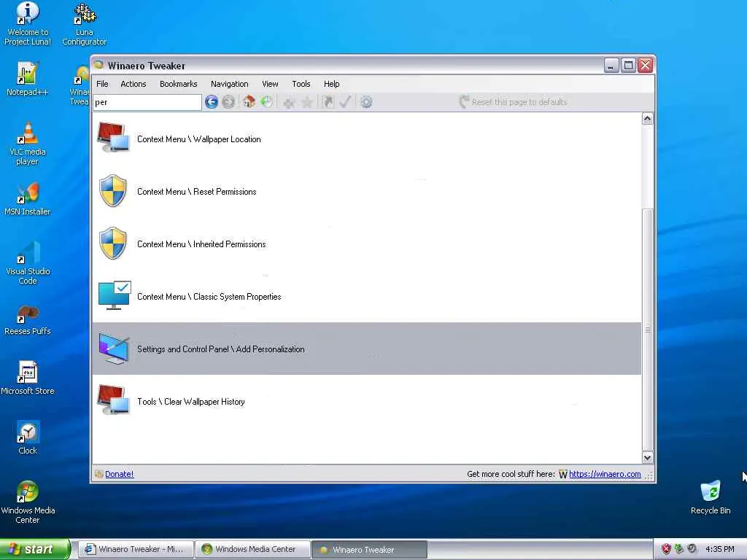Screen dimensions: 747x560
Task: Open settings gear in Winaero toolbar
Action: (366, 102)
